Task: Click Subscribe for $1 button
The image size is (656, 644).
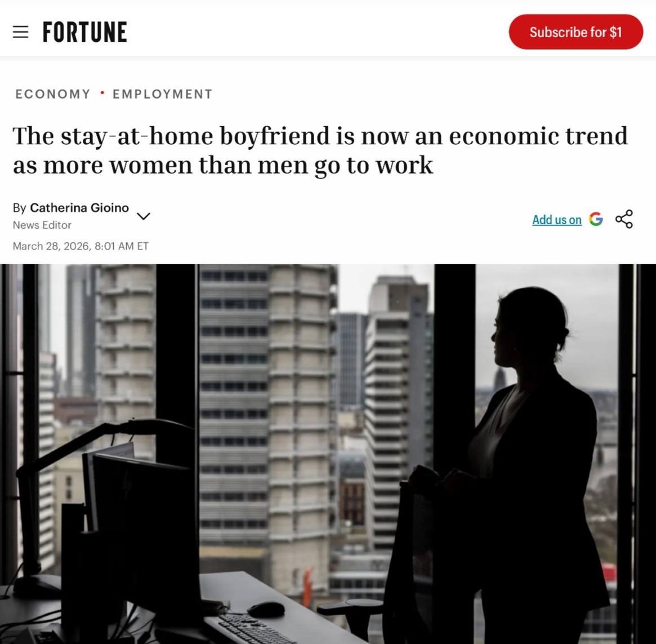Action: click(575, 32)
